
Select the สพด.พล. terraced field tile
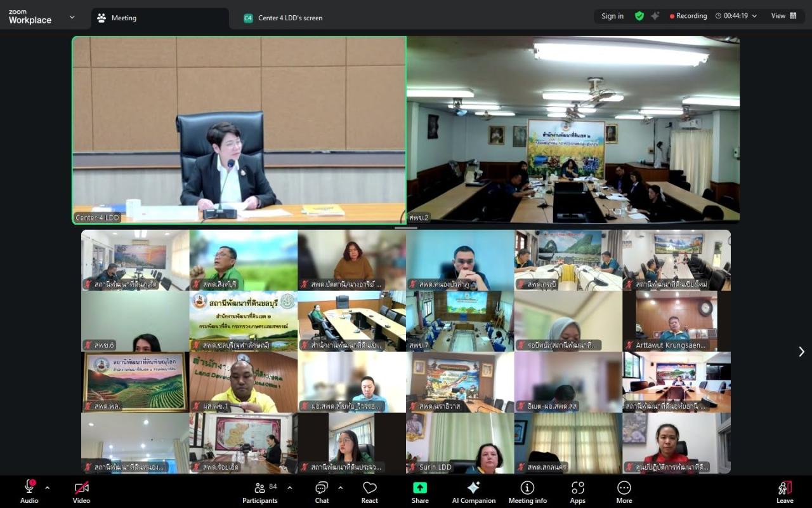pos(135,382)
